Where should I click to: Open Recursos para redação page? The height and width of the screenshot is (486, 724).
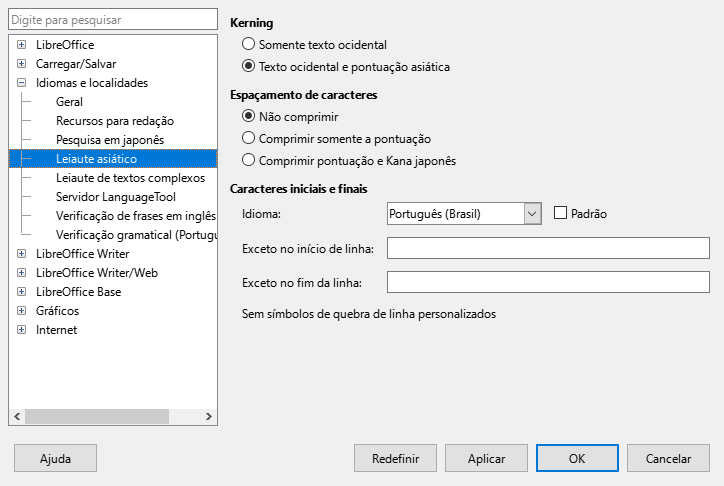tap(115, 121)
